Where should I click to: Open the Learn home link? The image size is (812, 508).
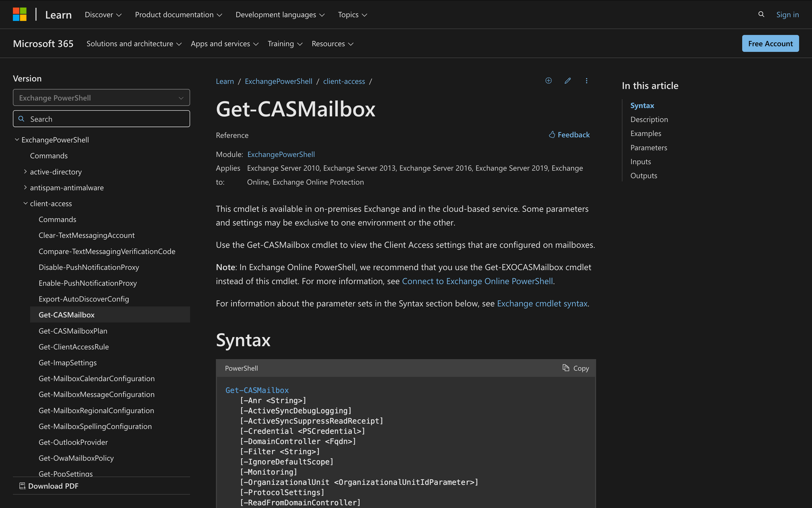[x=58, y=15]
